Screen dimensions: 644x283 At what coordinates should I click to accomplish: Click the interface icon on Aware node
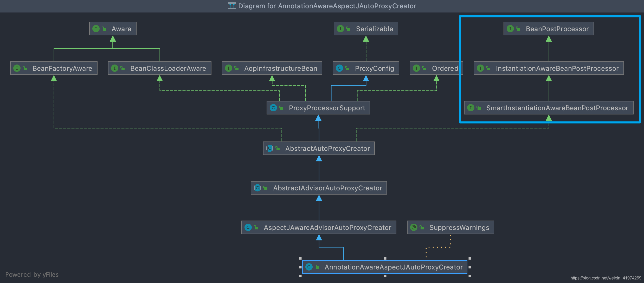(x=96, y=29)
